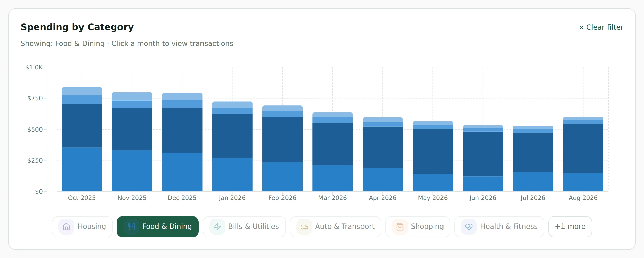Viewport: 644px width, 258px height.
Task: Select the Health & Fitness chip label
Action: point(509,226)
